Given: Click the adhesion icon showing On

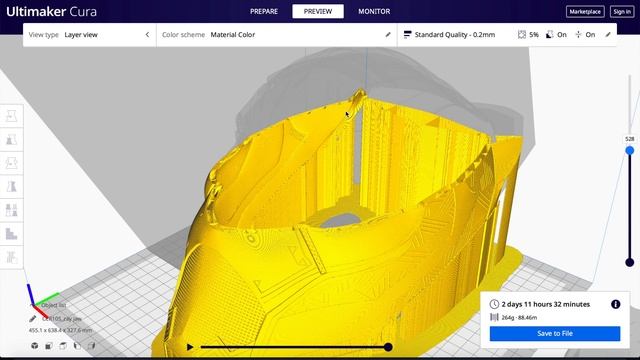Looking at the screenshot, I should pyautogui.click(x=578, y=35).
